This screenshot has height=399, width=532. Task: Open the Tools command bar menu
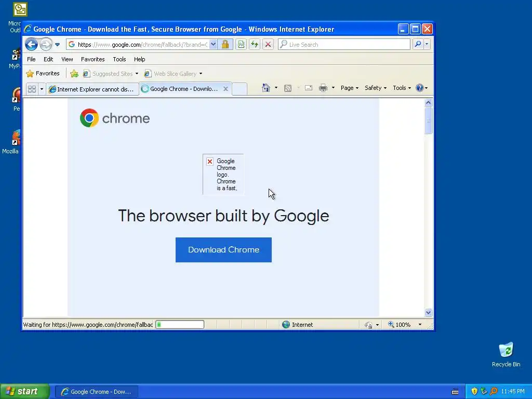[402, 88]
